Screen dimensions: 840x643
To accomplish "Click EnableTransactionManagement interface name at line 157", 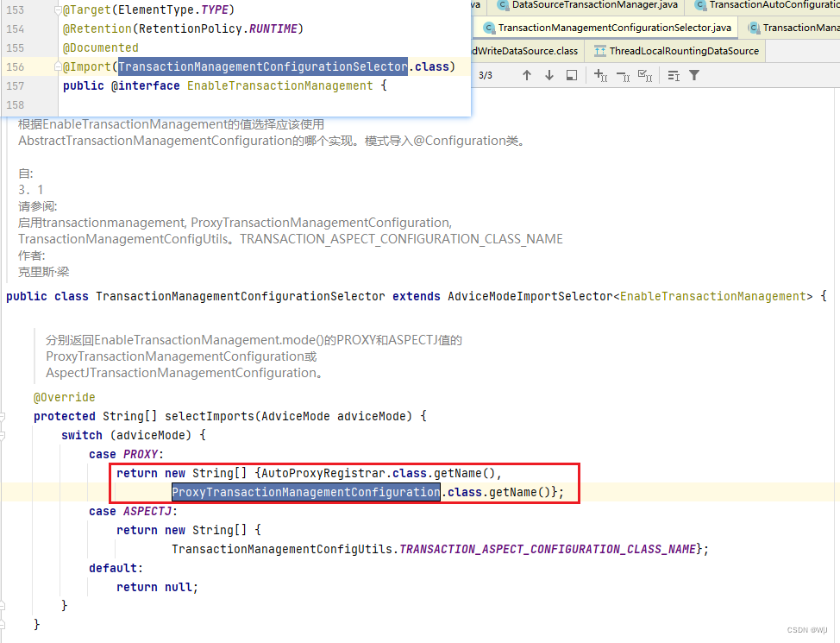I will [x=279, y=85].
